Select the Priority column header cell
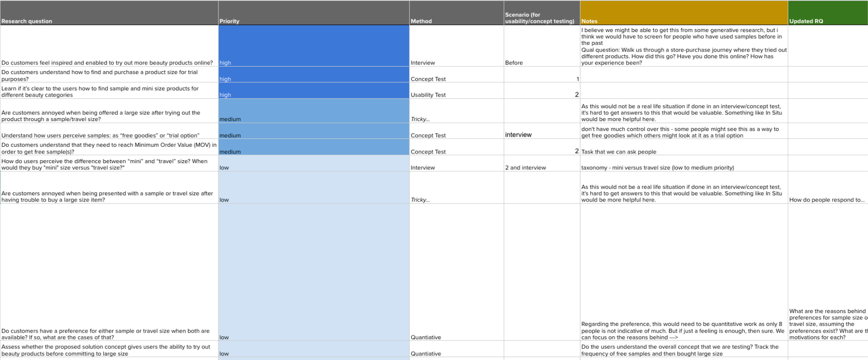This screenshot has height=360, width=868. [x=313, y=13]
